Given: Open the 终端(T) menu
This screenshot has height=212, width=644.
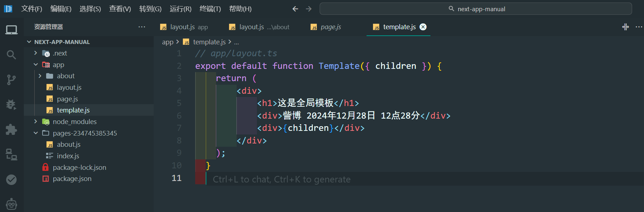Looking at the screenshot, I should click(x=210, y=9).
